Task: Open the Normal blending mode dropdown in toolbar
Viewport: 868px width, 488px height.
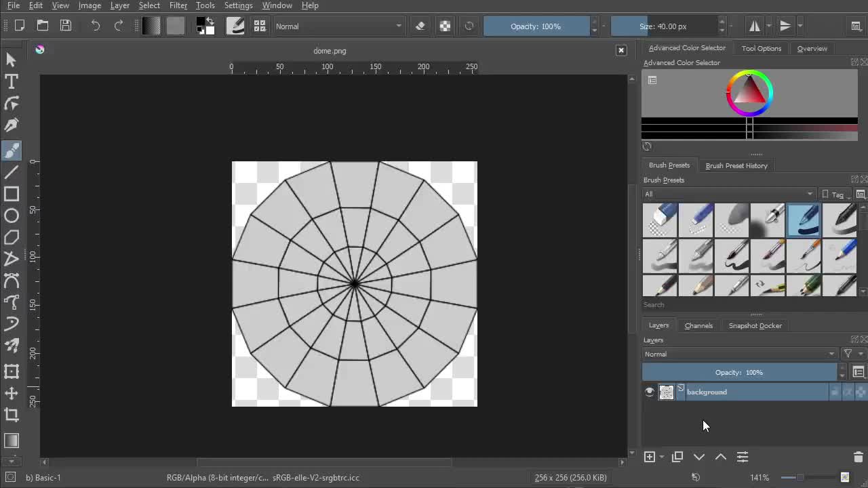Action: pyautogui.click(x=338, y=26)
